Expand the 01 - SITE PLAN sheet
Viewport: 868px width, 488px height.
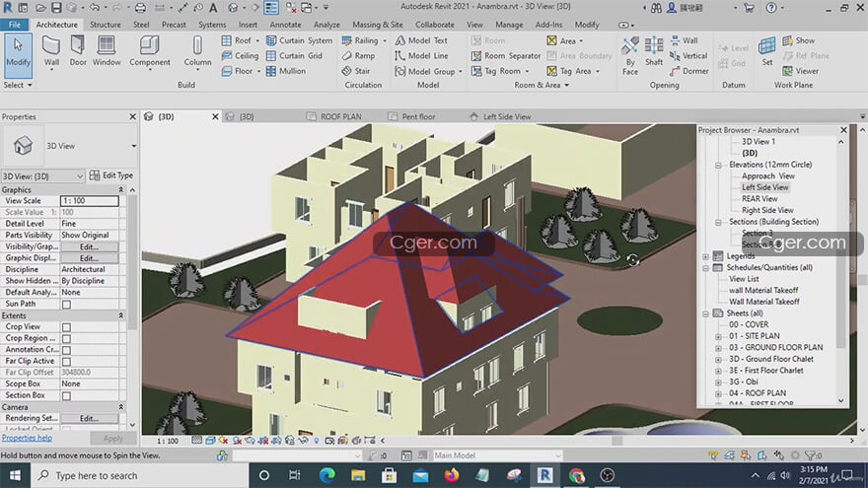(718, 336)
